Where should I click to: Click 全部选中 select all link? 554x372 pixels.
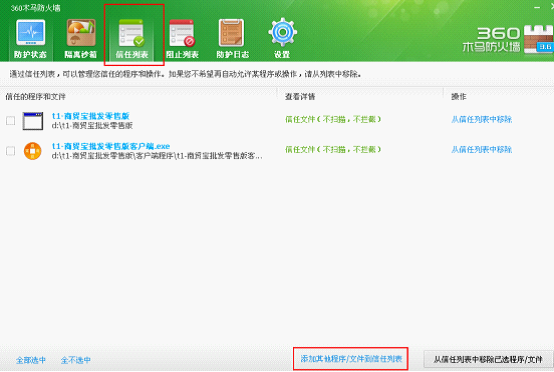pyautogui.click(x=31, y=360)
